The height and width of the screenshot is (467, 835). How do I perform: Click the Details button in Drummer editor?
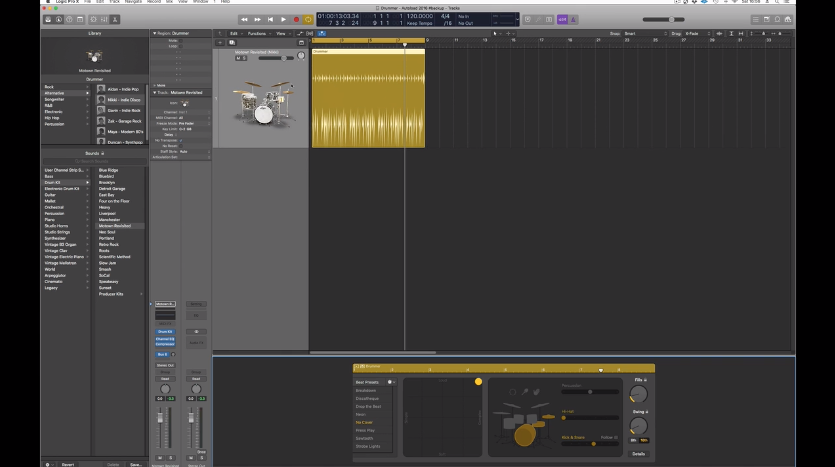tap(638, 454)
